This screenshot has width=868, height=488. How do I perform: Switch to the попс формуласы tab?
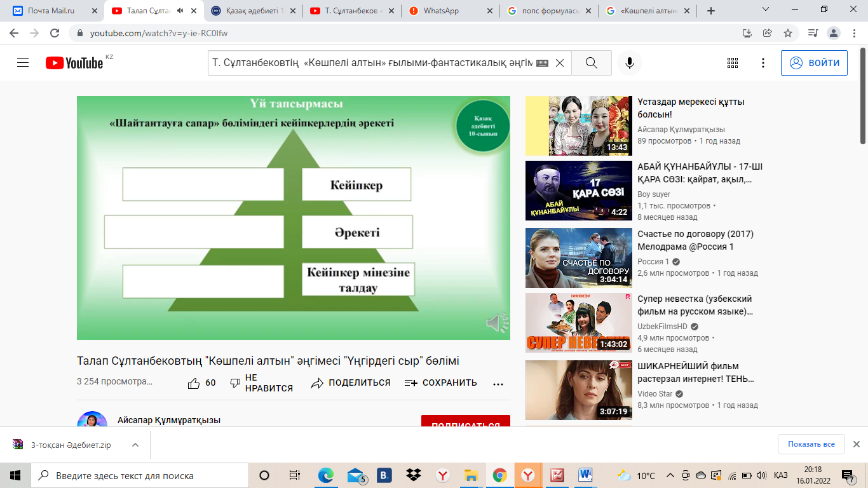click(549, 11)
